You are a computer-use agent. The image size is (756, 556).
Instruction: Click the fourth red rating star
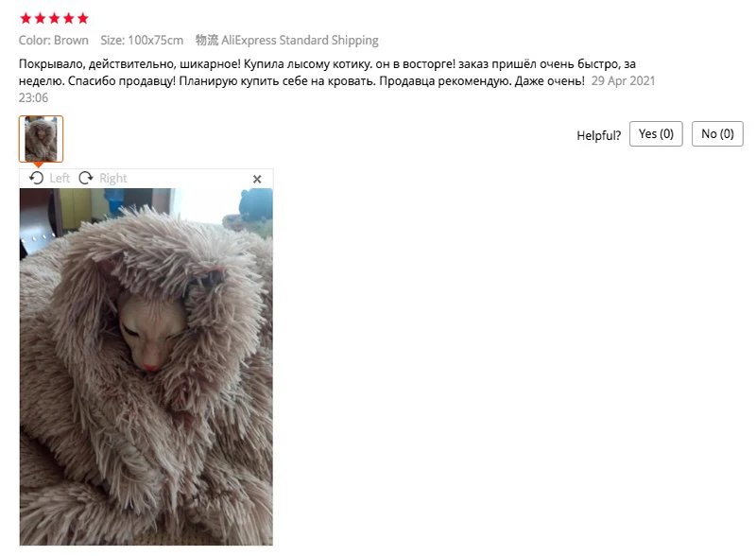69,18
